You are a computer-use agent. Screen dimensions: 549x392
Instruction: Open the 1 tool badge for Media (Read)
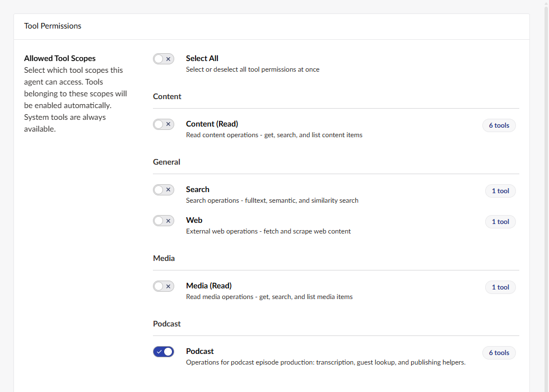pyautogui.click(x=500, y=287)
